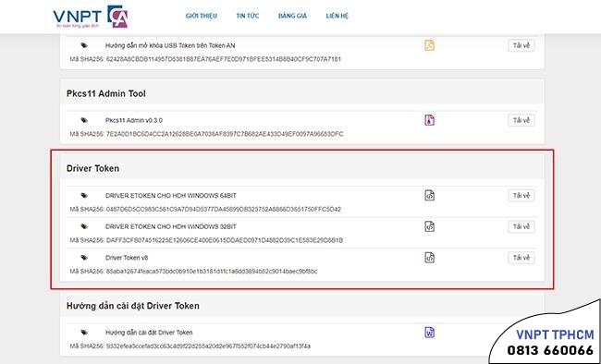The height and width of the screenshot is (364, 601).
Task: Download the USB Token unlock guide via Tải về
Action: (521, 45)
